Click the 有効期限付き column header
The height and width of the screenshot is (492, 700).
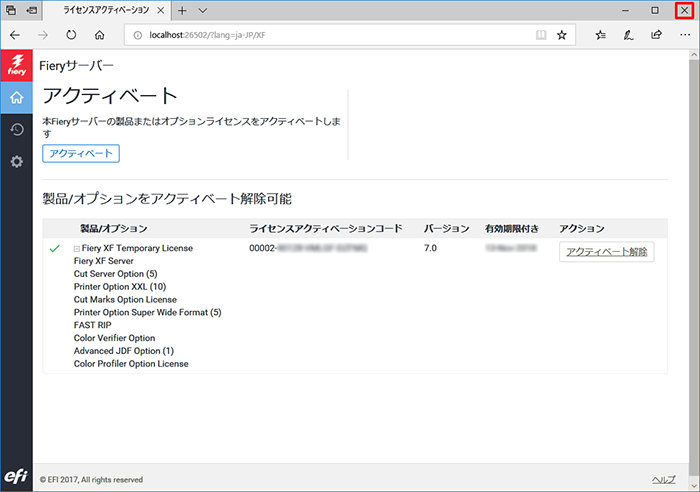tap(512, 229)
